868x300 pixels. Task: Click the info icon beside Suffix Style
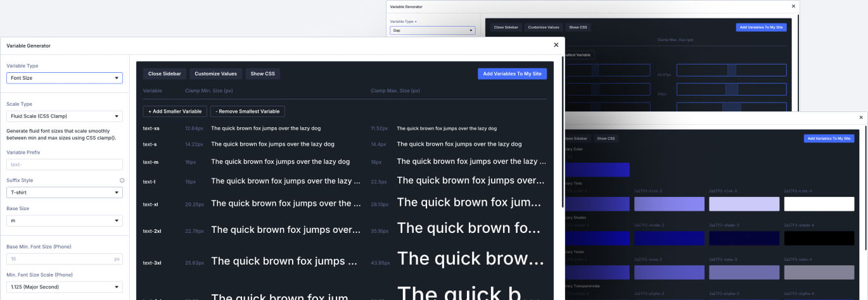[x=122, y=180]
